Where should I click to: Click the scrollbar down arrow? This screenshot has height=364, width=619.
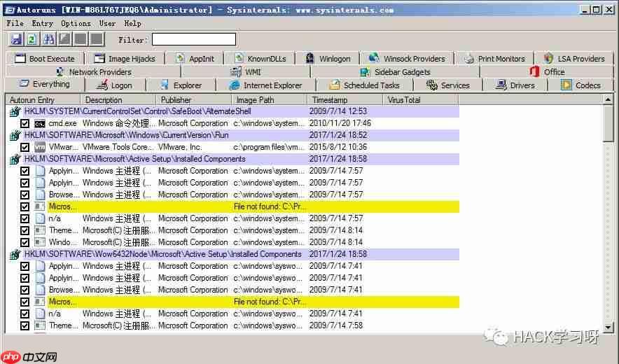(608, 328)
